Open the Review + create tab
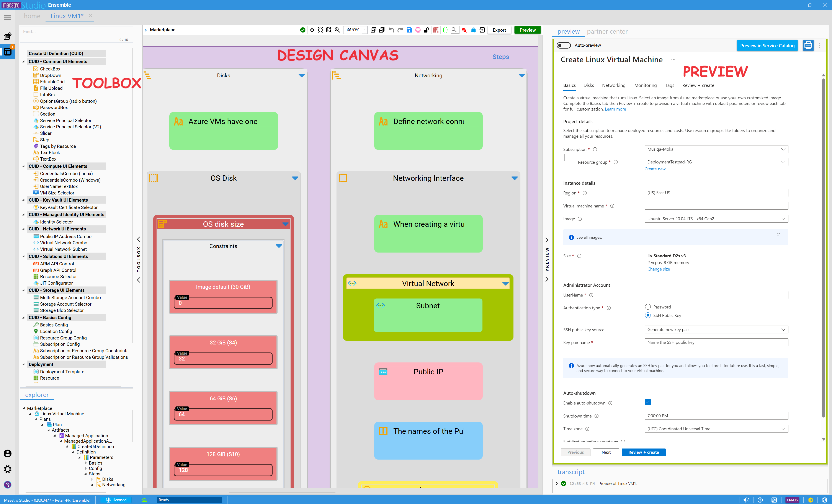The height and width of the screenshot is (504, 832). pos(698,85)
